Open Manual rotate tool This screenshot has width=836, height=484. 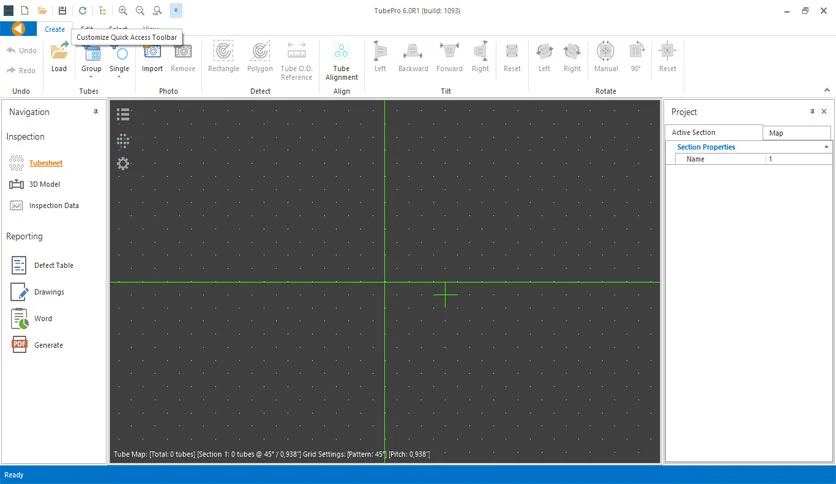pos(606,57)
